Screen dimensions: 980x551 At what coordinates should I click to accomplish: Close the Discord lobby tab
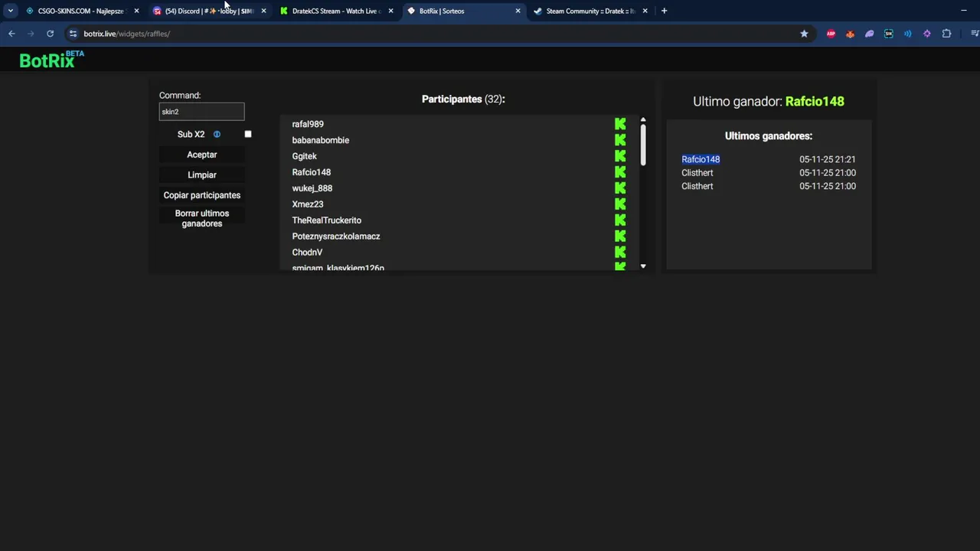(x=263, y=11)
